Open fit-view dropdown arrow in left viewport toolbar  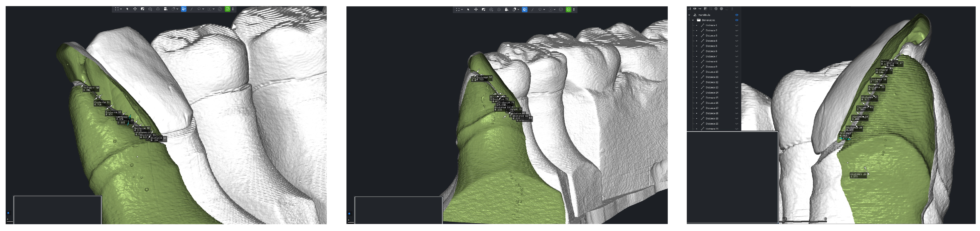pos(121,9)
